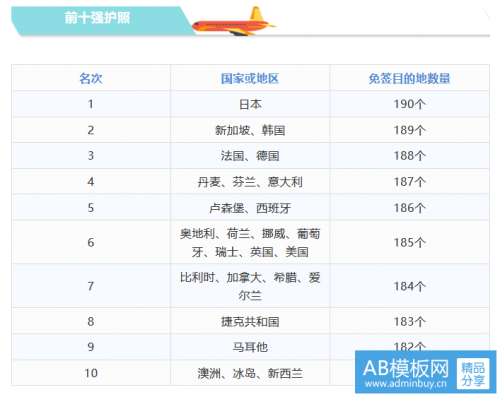500x397 pixels.
Task: Select the 免签目的地数量 column header
Action: point(409,78)
